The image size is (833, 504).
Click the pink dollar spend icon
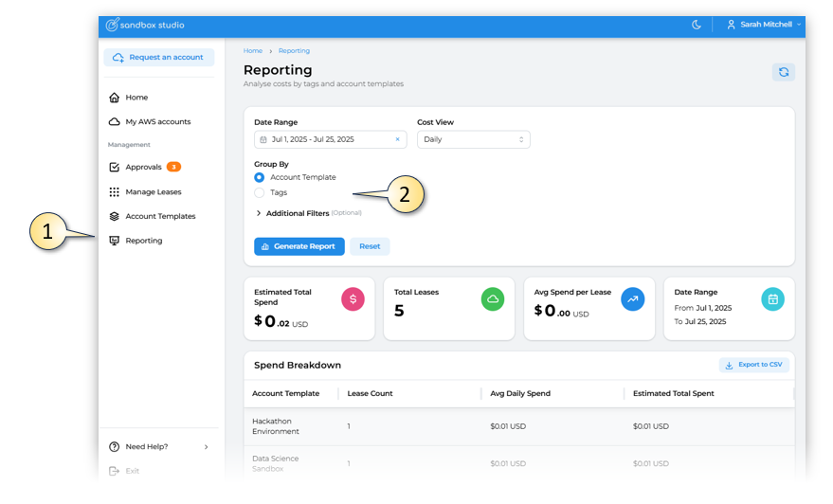point(353,299)
